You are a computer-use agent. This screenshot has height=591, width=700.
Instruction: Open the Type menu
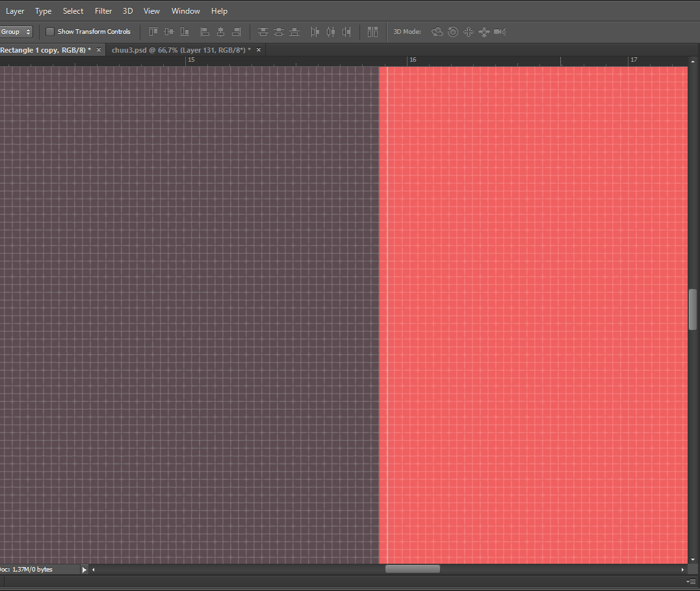coord(44,10)
